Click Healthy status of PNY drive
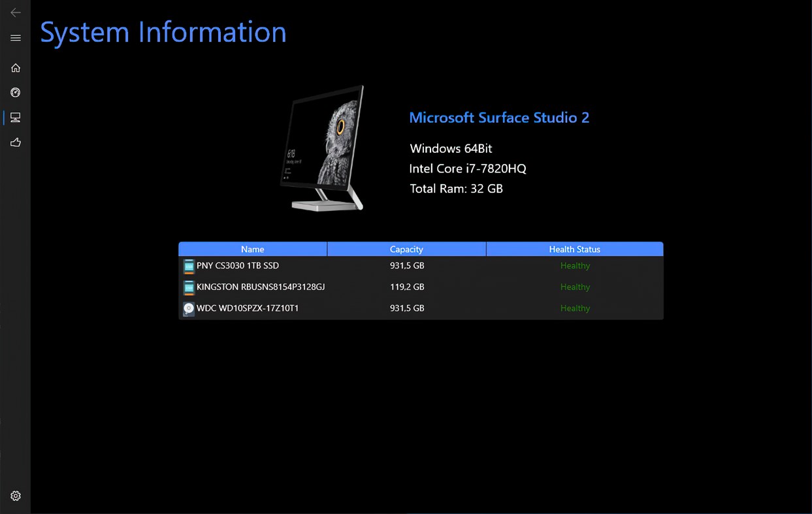Viewport: 812px width, 514px height. [x=575, y=266]
